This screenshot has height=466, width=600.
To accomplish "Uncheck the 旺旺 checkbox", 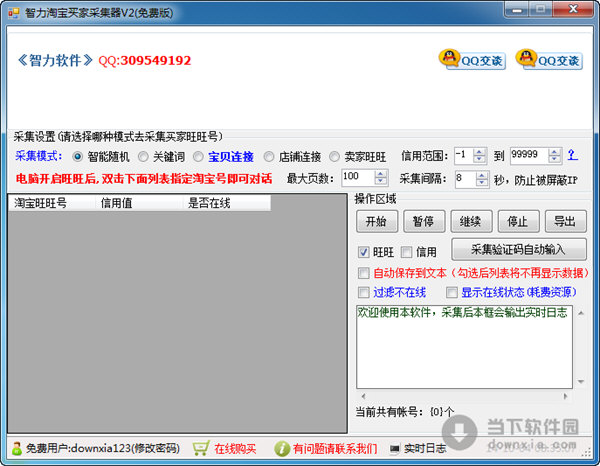I will [x=363, y=252].
